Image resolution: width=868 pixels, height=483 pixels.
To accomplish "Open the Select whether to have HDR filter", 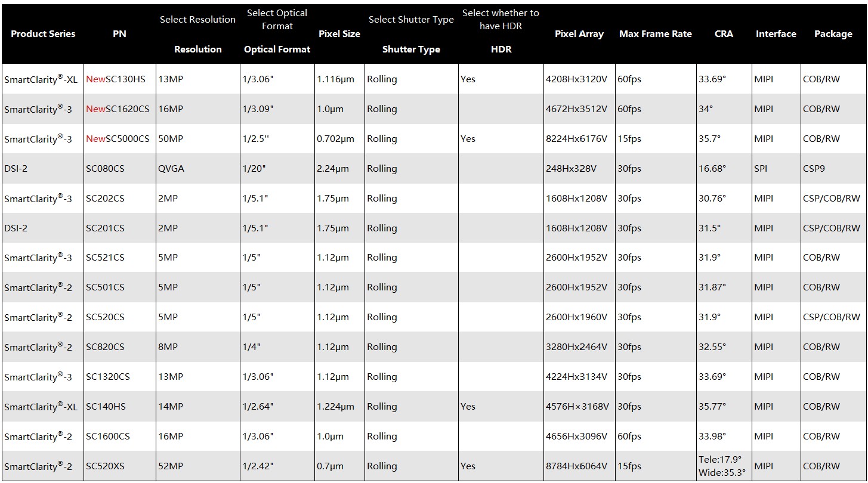I will (501, 20).
